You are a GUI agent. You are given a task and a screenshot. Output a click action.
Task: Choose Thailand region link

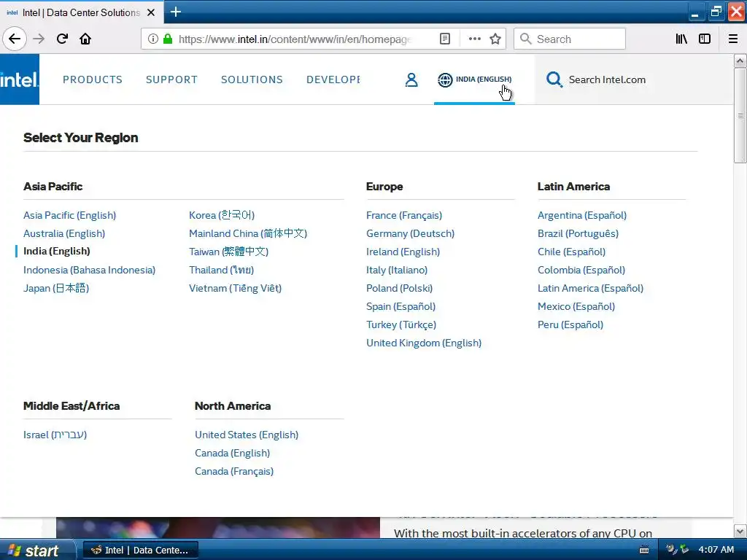coord(222,270)
